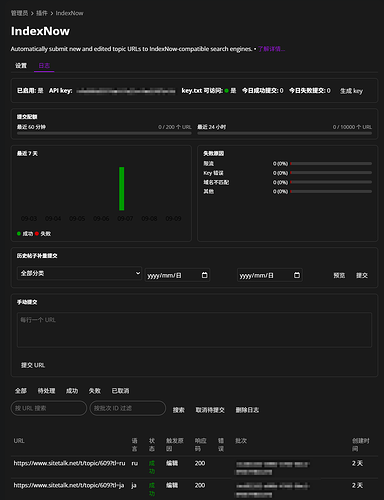Image resolution: width=384 pixels, height=500 pixels.
Task: Click the 成功 status in the ru row
Action: 152,467
